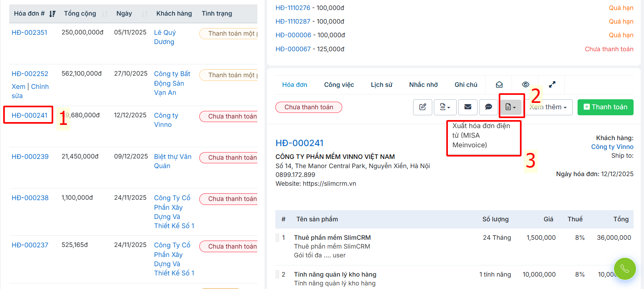This screenshot has height=289, width=644.
Task: Switch to the Công việc tab
Action: pyautogui.click(x=339, y=84)
